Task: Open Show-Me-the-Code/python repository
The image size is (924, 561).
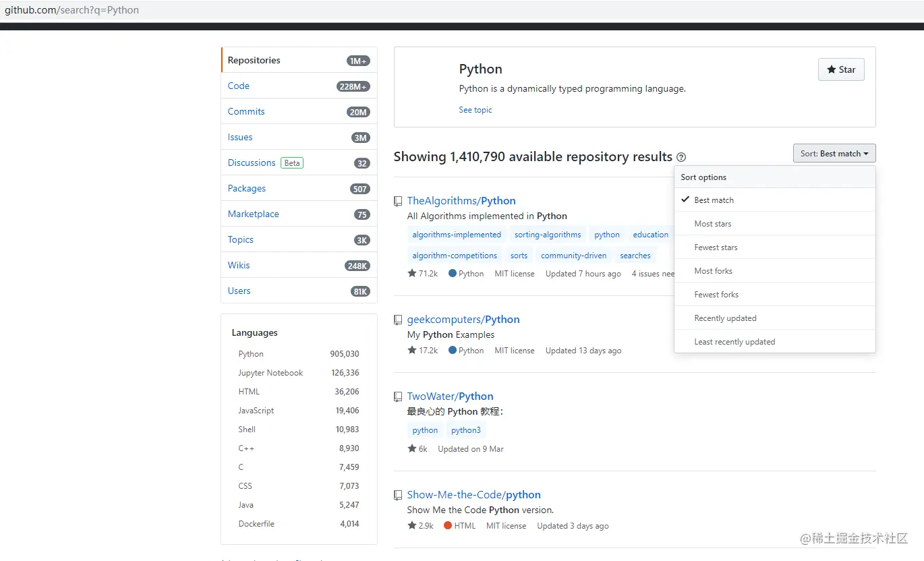Action: tap(473, 495)
